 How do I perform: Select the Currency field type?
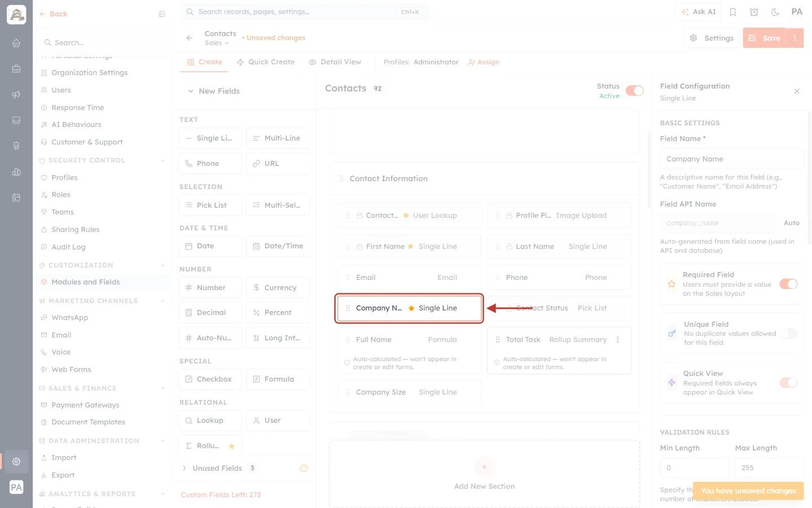click(x=278, y=287)
